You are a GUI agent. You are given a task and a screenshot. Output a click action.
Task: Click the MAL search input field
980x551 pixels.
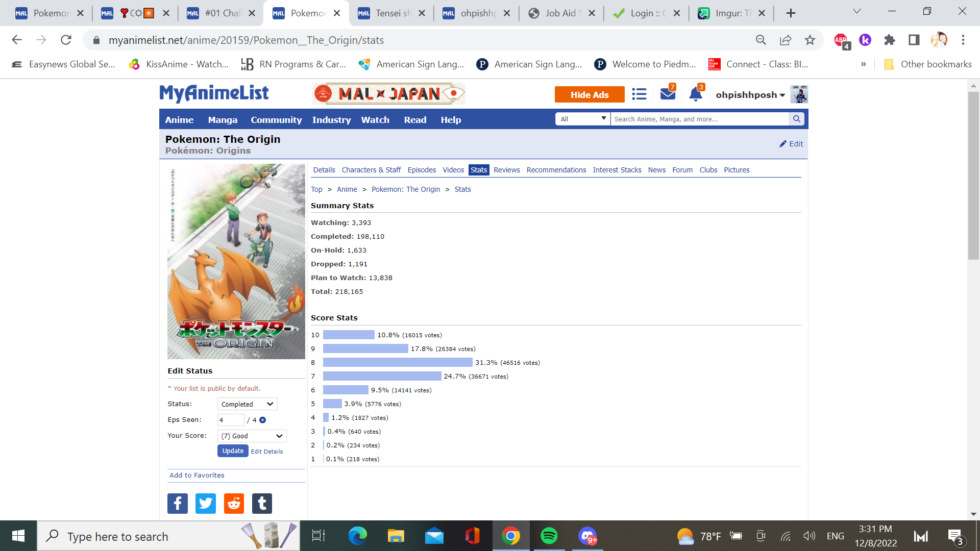tap(700, 119)
